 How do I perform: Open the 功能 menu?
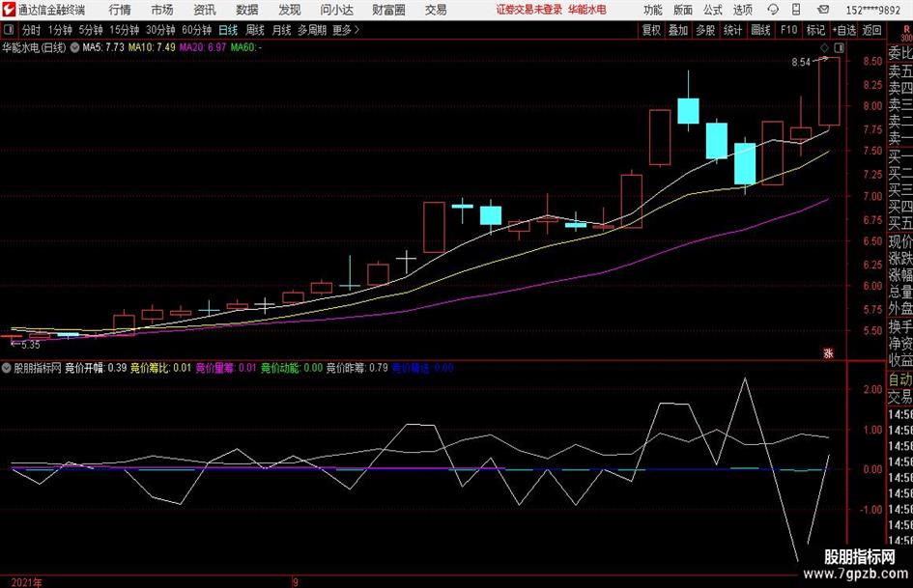(653, 10)
